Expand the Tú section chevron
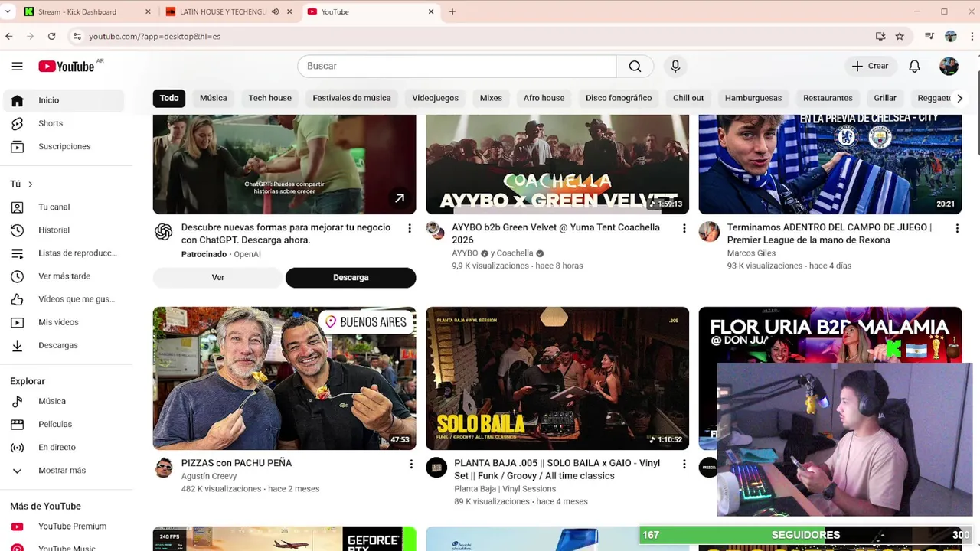The height and width of the screenshot is (551, 980). tap(31, 184)
